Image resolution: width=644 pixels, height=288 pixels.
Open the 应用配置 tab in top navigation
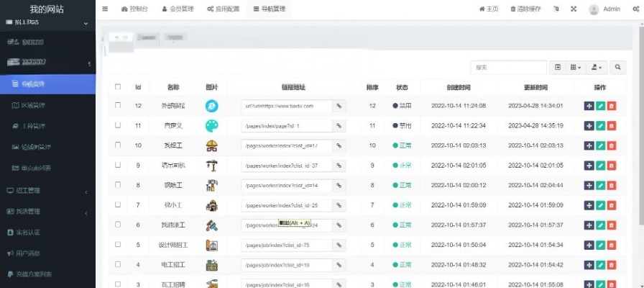pos(224,9)
